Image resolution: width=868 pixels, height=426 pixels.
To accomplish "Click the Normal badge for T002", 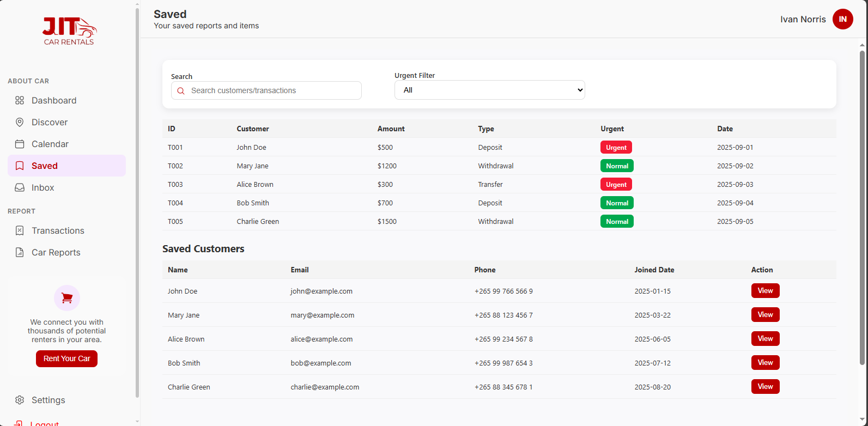I will [617, 166].
